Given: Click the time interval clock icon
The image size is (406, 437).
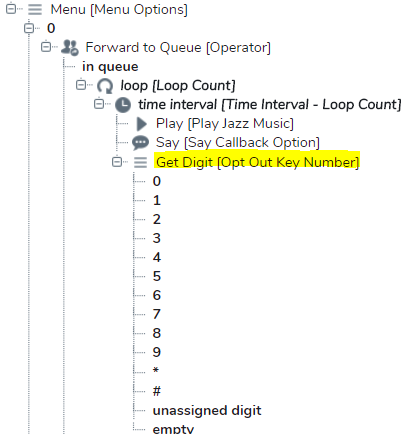Looking at the screenshot, I should (x=123, y=105).
